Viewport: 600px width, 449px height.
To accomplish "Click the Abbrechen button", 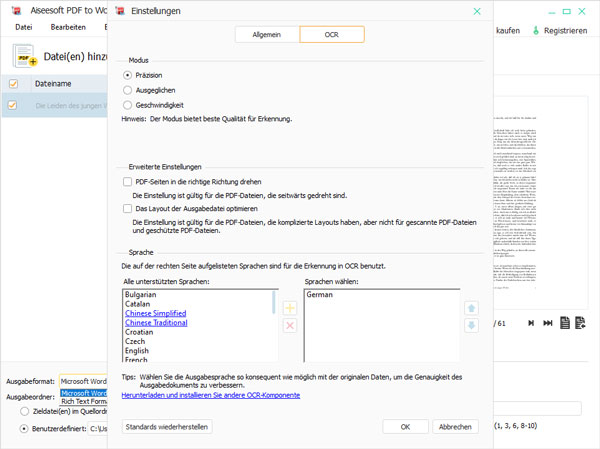I will pyautogui.click(x=455, y=427).
